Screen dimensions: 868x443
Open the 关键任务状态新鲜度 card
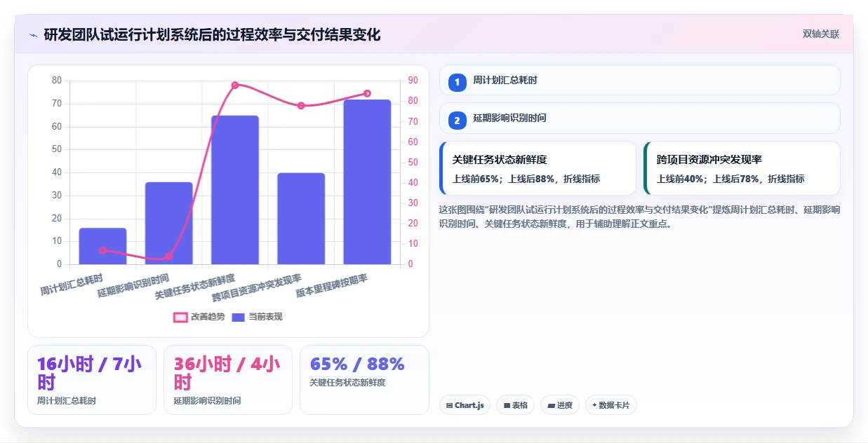[x=538, y=168]
